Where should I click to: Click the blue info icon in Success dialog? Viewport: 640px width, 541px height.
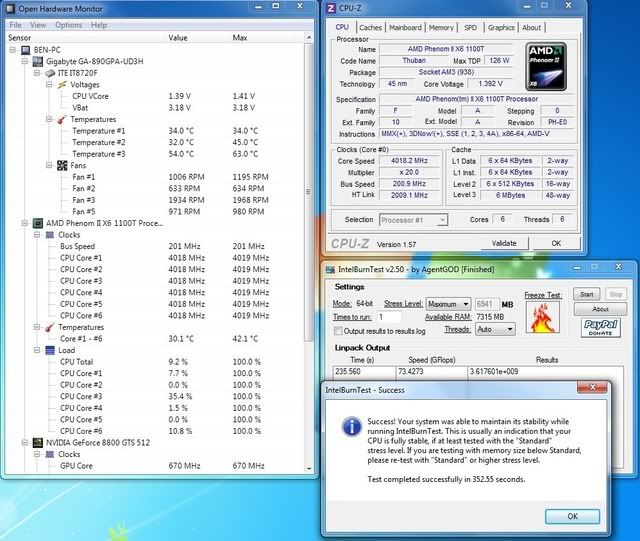[351, 427]
